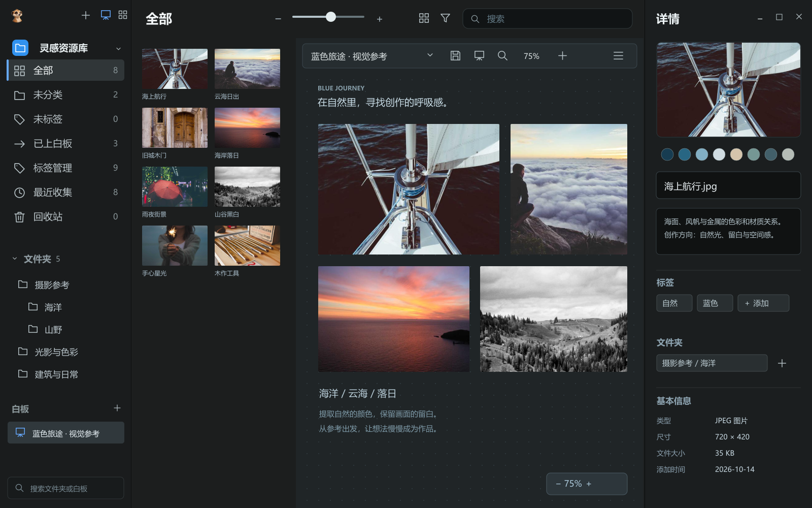Screen dimensions: 812x508
Task: Open 已上白板 in the sidebar
Action: 66,143
